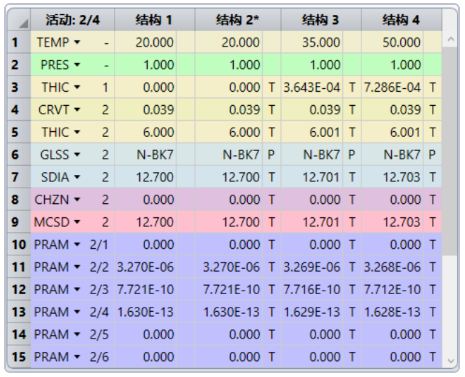This screenshot has width=465, height=377.
Task: Click the P pickup cell for GLSS in 结构 3
Action: (352, 155)
